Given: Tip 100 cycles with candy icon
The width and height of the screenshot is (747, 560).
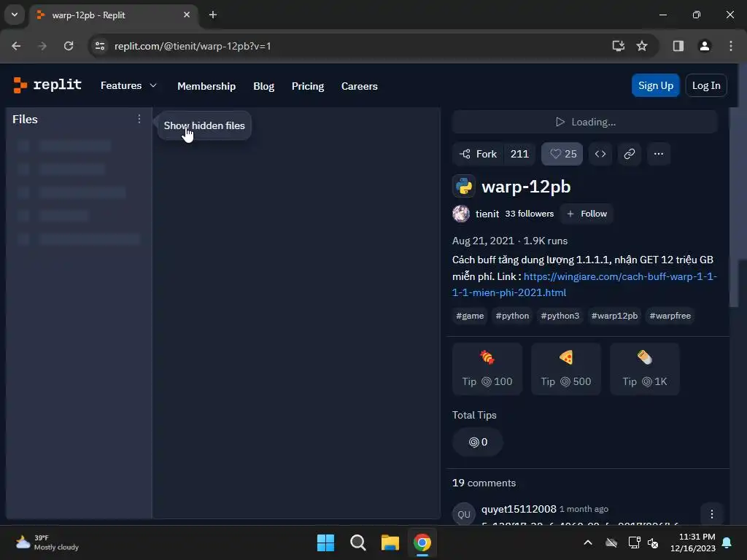Looking at the screenshot, I should [487, 368].
